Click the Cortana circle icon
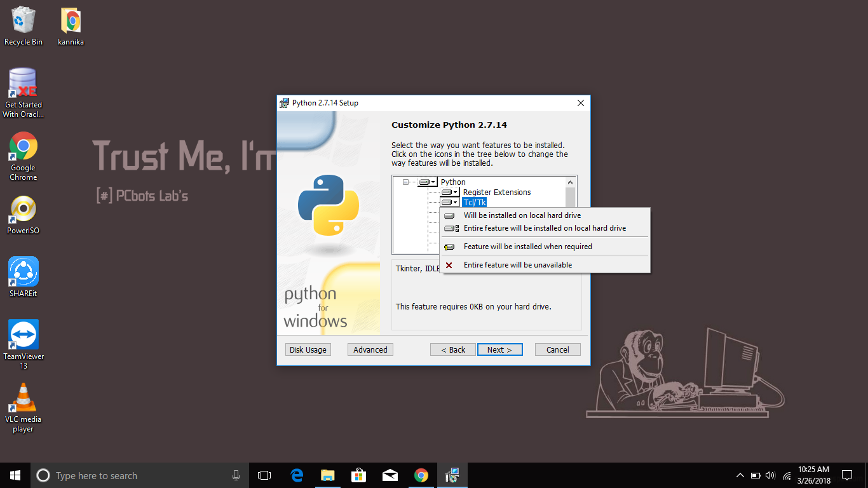The image size is (868, 488). (43, 475)
